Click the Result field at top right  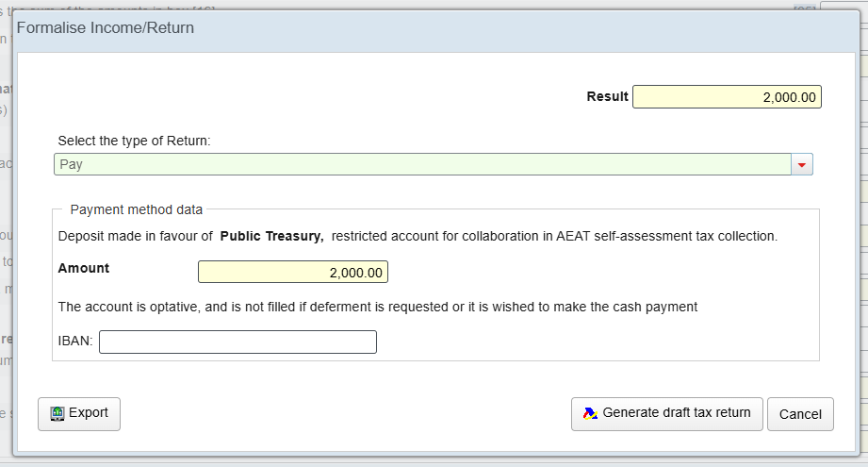point(727,97)
